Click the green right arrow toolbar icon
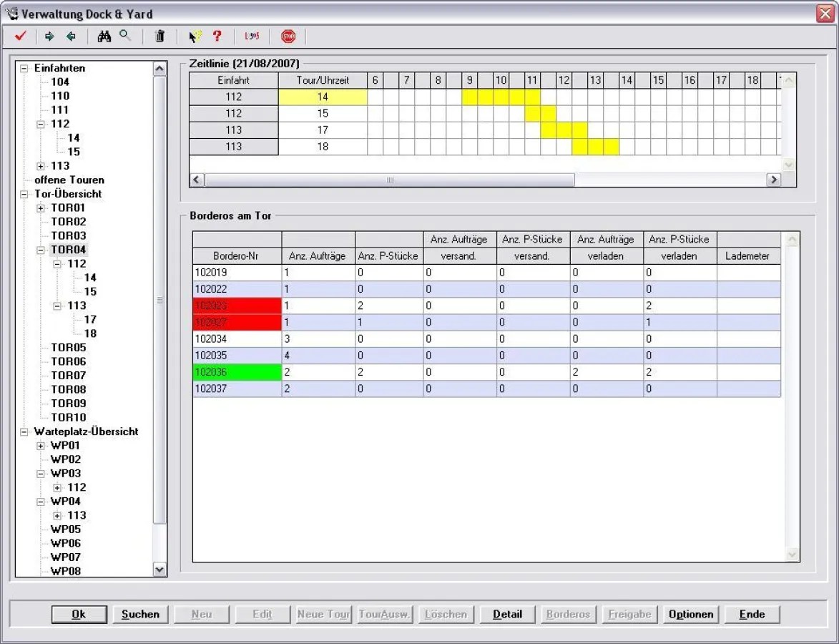Viewport: 839px width, 644px height. click(x=49, y=36)
